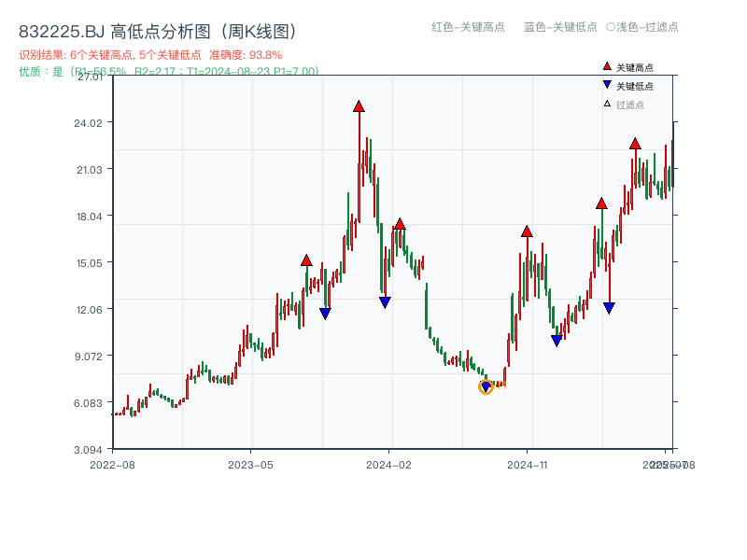This screenshot has height=560, width=747.
Task: Click the blue triangle below the 2024-02 peak
Action: coord(384,301)
